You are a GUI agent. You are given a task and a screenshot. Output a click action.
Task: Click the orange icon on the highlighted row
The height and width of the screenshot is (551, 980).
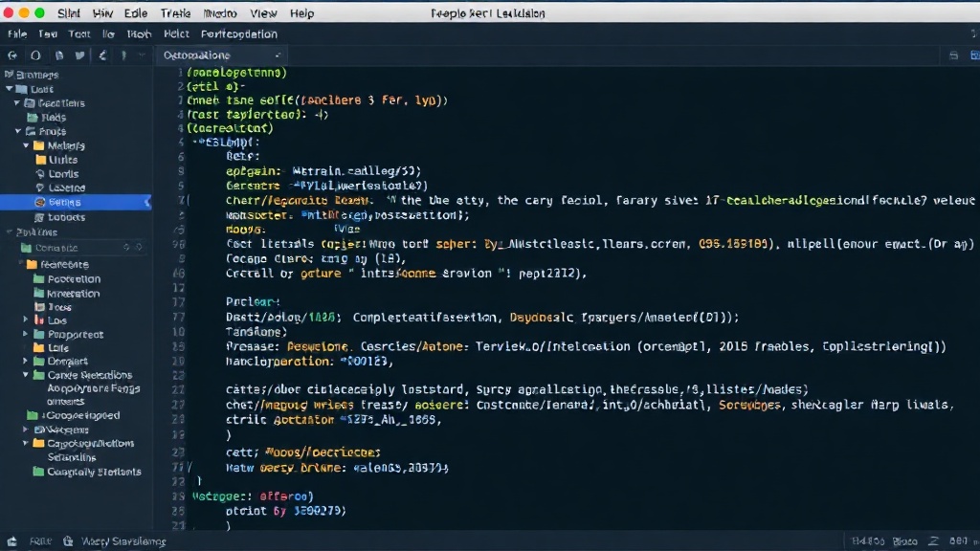(40, 202)
